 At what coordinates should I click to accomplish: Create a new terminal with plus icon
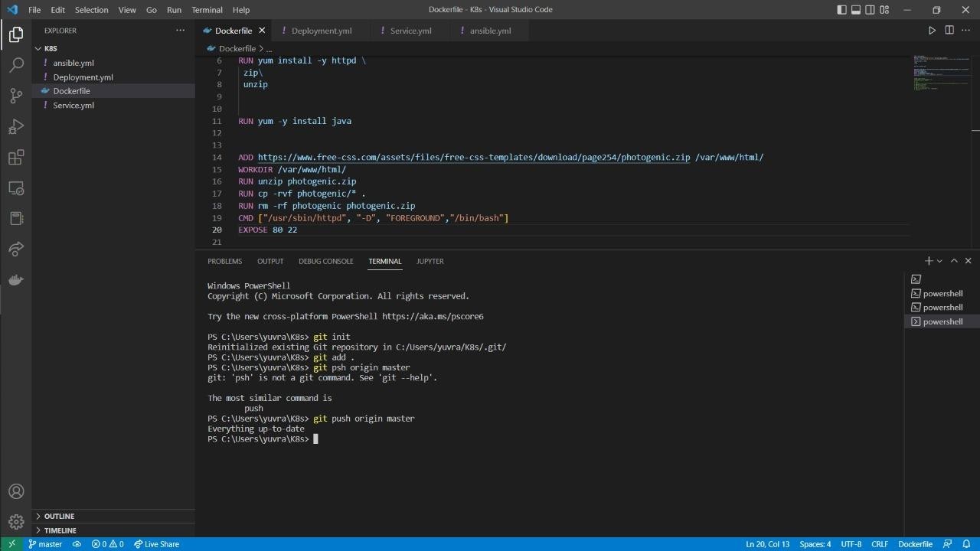pos(928,261)
